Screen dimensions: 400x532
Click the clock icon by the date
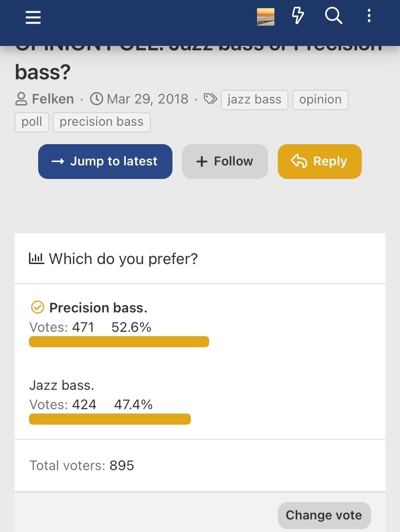pyautogui.click(x=97, y=99)
